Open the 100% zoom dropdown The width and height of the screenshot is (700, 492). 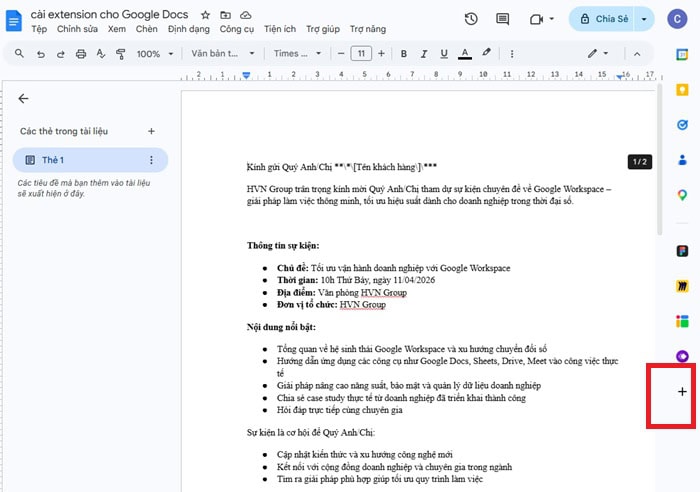point(154,53)
